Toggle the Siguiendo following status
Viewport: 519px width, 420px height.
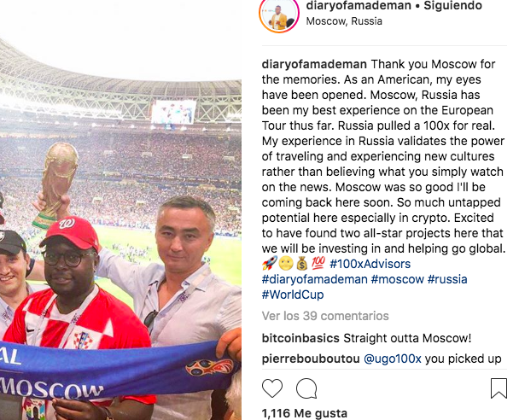[x=452, y=6]
